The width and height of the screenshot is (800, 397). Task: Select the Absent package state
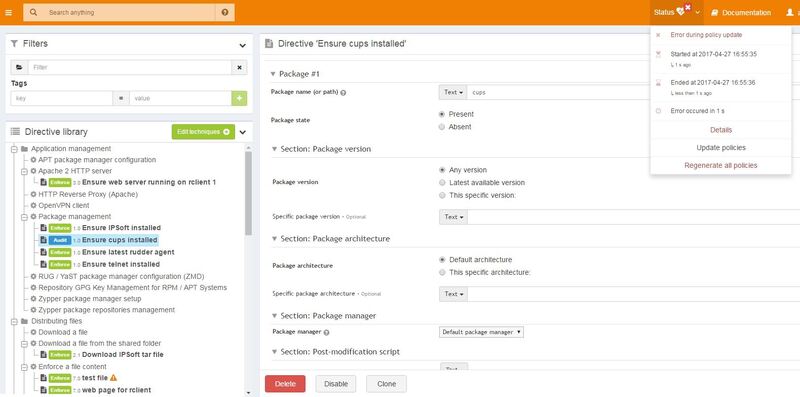[442, 127]
